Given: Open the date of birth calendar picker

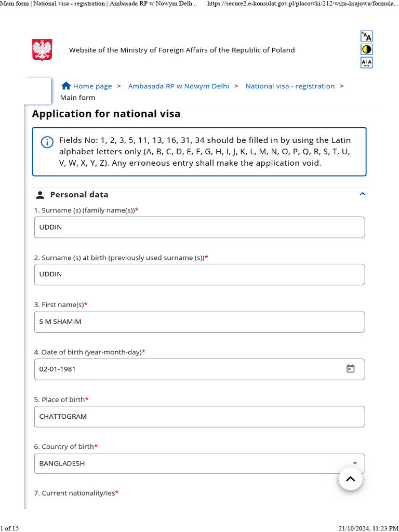Looking at the screenshot, I should pyautogui.click(x=351, y=369).
